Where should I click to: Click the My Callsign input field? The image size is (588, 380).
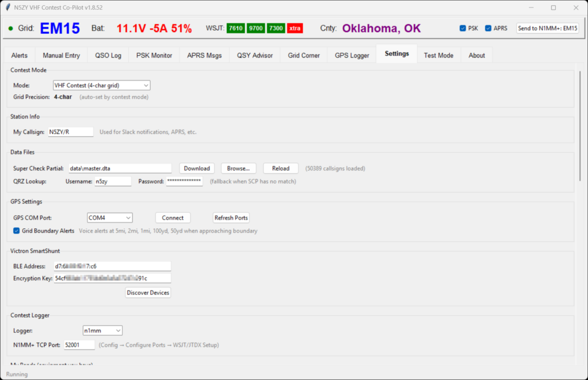tap(70, 132)
